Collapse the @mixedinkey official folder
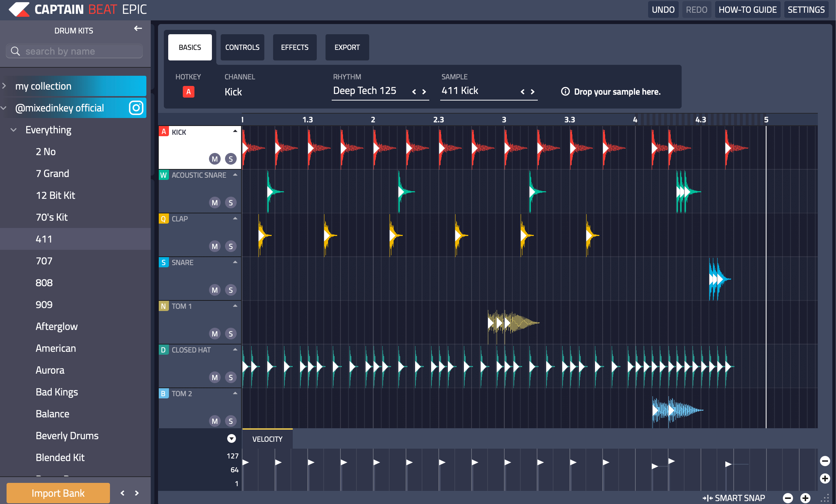Viewport: 836px width, 504px height. [4, 108]
